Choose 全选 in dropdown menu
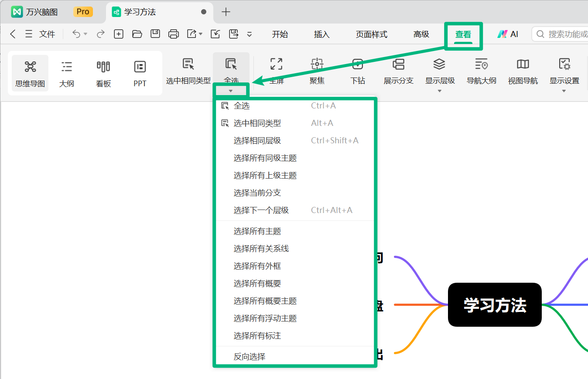This screenshot has height=379, width=588. (294, 106)
